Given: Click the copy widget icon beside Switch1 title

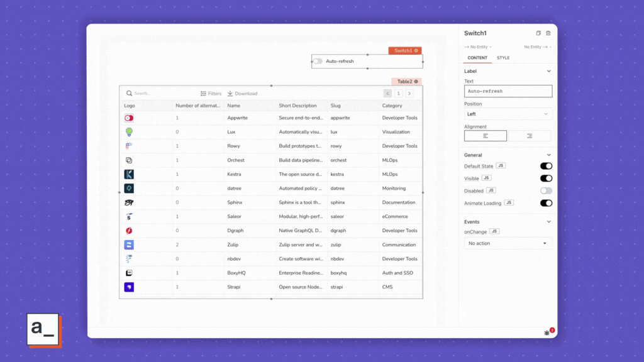Looking at the screenshot, I should (x=538, y=33).
